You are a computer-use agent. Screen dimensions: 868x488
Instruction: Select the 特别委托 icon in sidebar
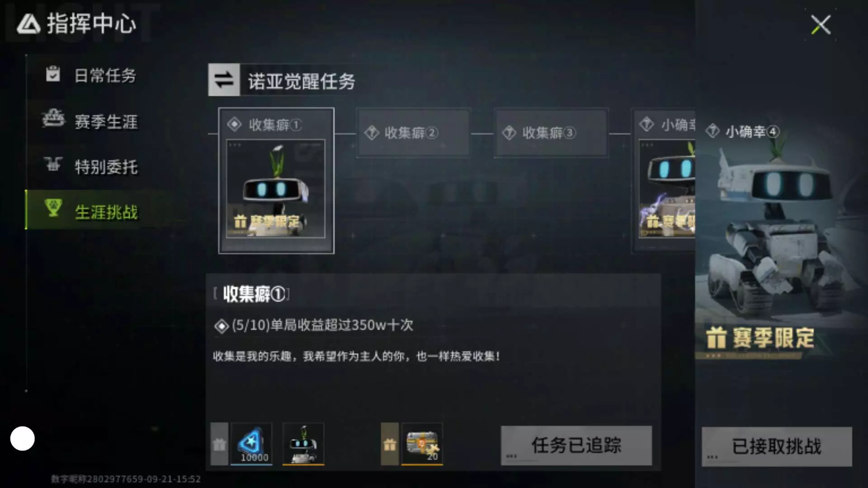click(53, 164)
